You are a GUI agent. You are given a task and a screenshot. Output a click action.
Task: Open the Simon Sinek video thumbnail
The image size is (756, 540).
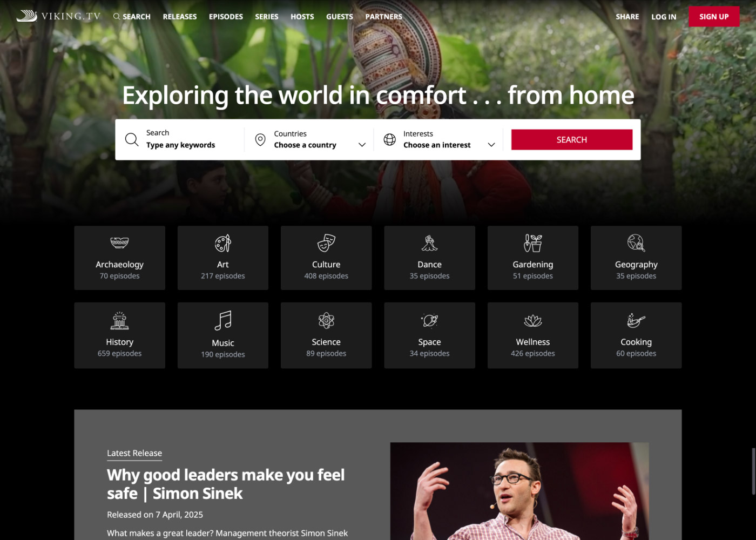(519, 491)
